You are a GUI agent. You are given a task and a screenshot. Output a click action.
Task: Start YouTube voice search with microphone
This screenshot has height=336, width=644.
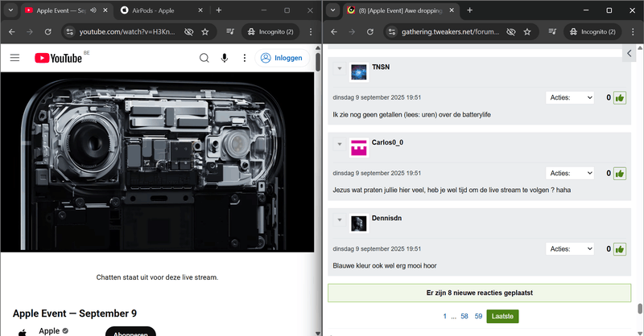(x=225, y=58)
